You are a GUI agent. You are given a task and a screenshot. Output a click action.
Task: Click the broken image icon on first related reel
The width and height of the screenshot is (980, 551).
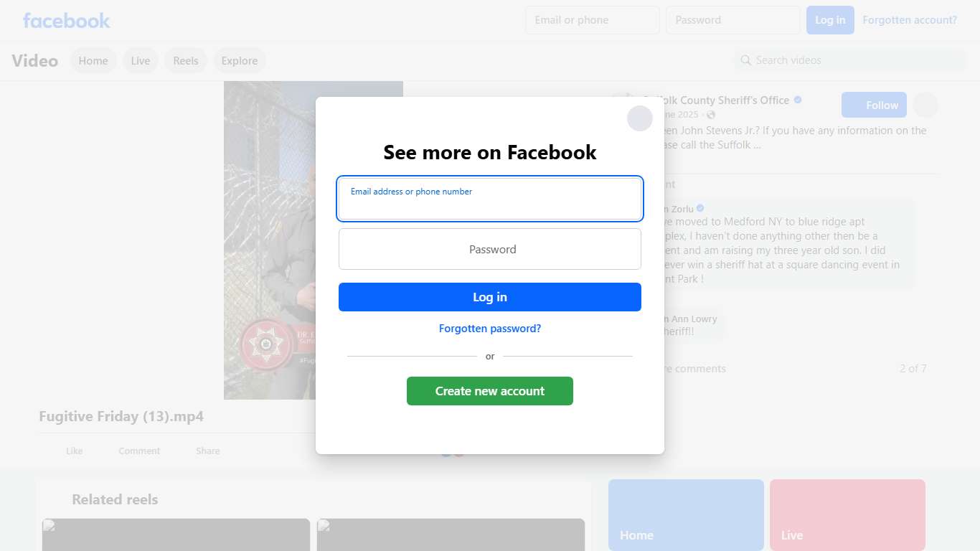49,525
